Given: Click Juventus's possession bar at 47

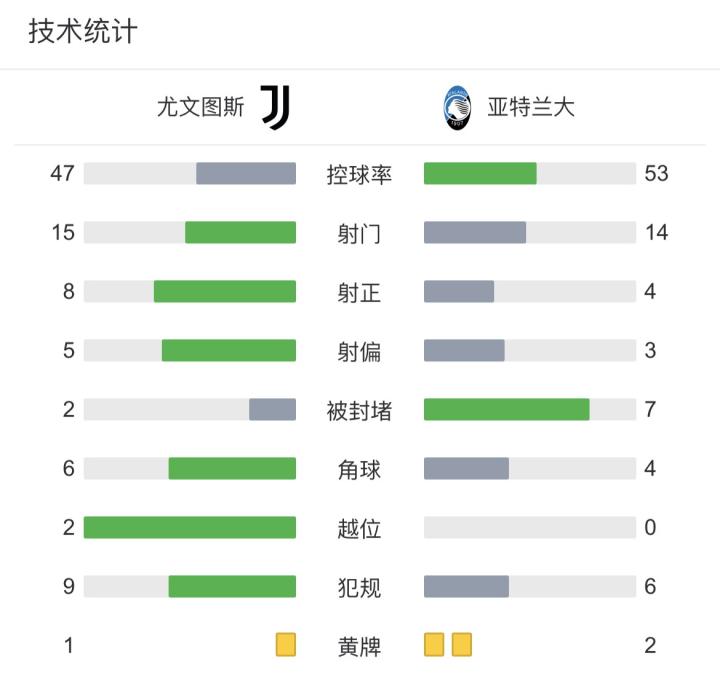Looking at the screenshot, I should click(246, 174).
